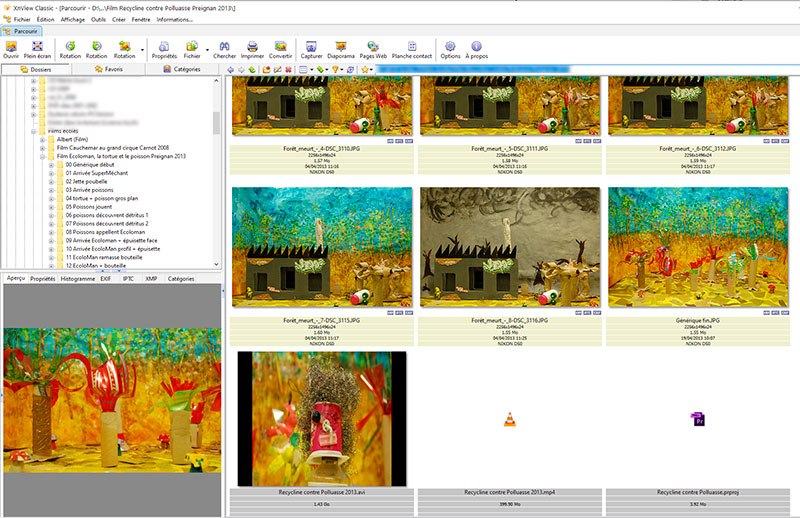Select thumbnail Forêt_meurt_-_8-DSC_3116.JPG
Screen dimensions: 800x518
click(x=510, y=247)
